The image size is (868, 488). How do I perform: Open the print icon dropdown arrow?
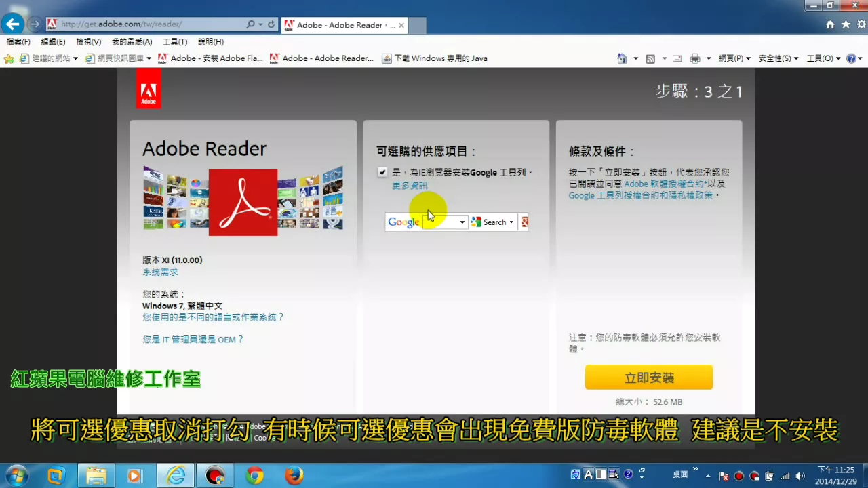pyautogui.click(x=708, y=58)
